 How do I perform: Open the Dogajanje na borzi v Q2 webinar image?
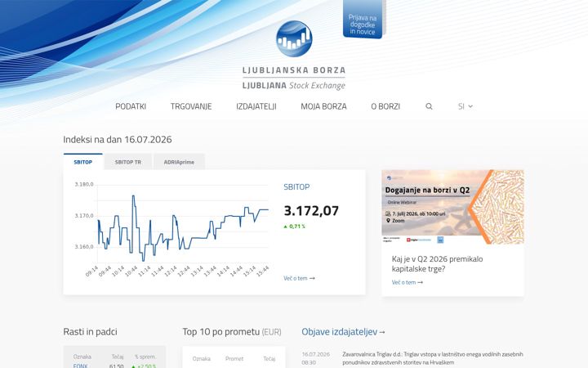(x=452, y=207)
